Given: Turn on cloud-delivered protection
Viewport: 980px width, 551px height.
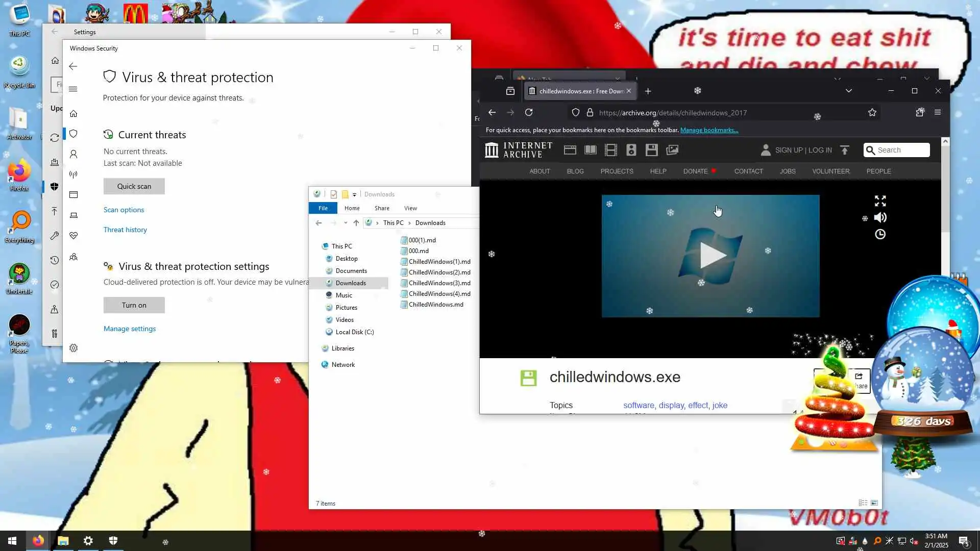Looking at the screenshot, I should (x=134, y=305).
